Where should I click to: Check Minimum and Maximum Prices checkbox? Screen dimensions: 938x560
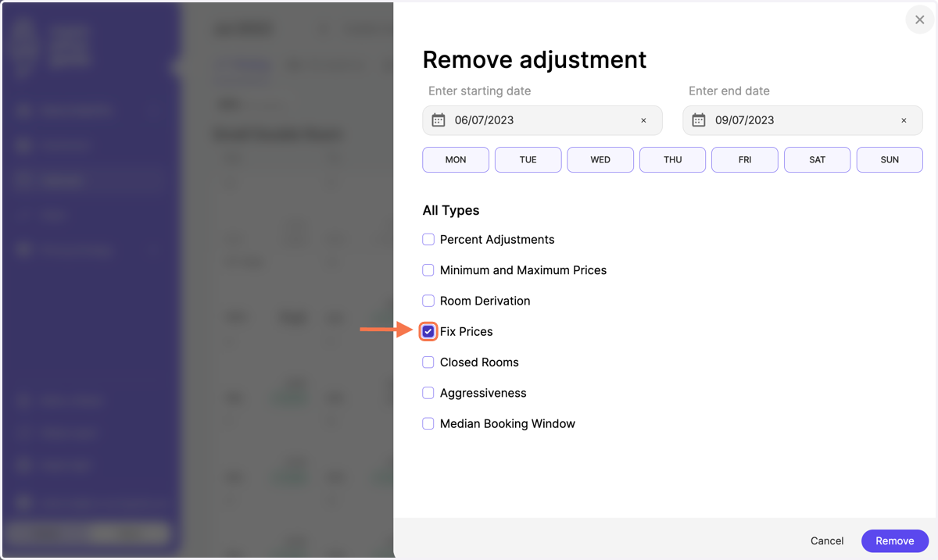point(428,270)
